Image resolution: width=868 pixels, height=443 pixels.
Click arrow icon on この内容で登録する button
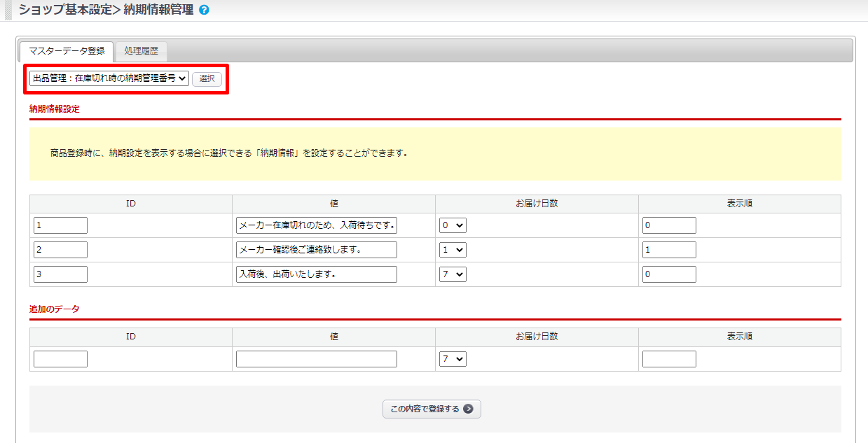pos(468,409)
